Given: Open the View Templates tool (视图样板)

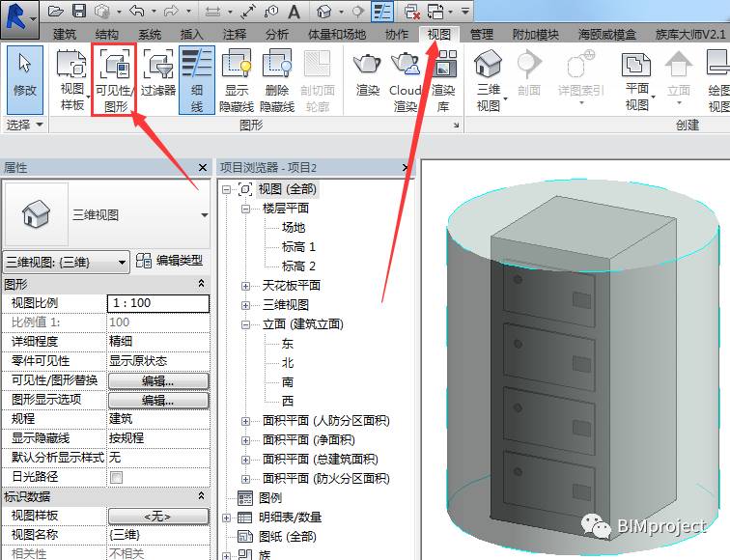Looking at the screenshot, I should click(71, 80).
